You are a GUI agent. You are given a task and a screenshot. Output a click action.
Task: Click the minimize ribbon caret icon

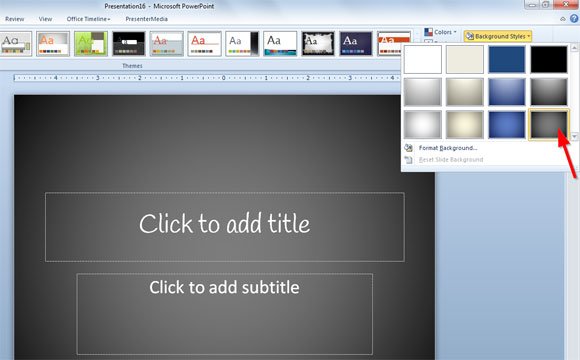pos(563,19)
